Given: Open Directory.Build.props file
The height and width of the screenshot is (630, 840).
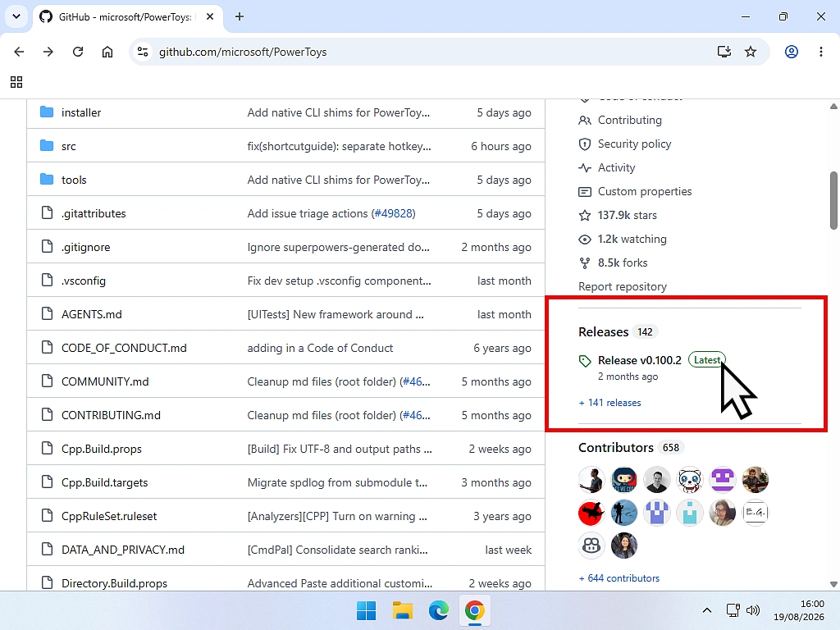Looking at the screenshot, I should pos(114,583).
